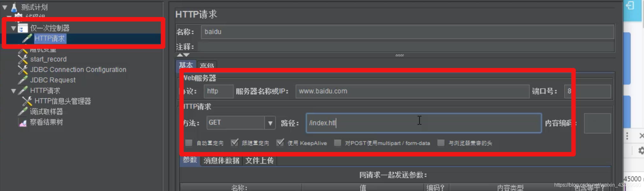Select 仅一次控制器 in the tree
This screenshot has height=191, width=644.
pyautogui.click(x=50, y=28)
